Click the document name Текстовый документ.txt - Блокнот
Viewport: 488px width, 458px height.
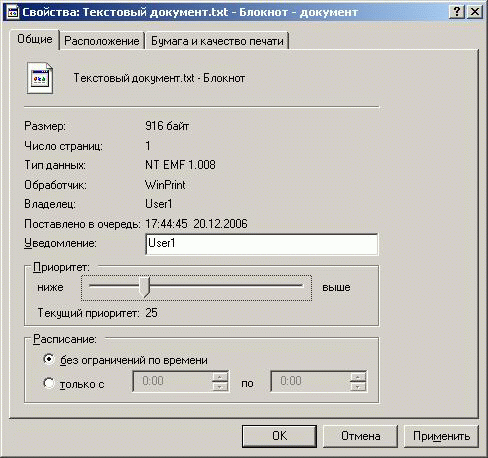pyautogui.click(x=159, y=78)
